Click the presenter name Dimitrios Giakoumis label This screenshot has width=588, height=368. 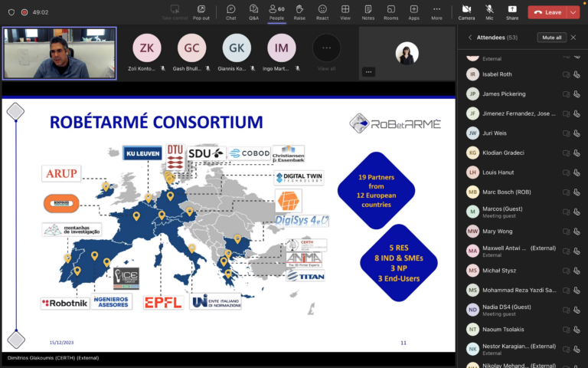[54, 358]
